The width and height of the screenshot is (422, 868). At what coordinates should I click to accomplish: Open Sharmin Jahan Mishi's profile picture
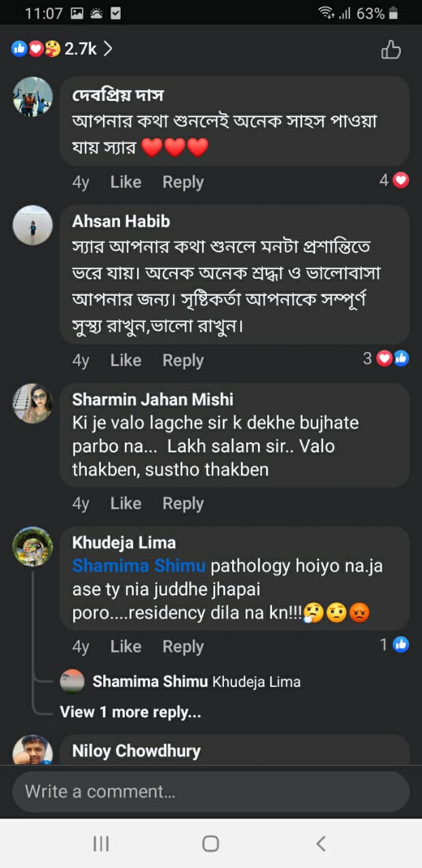33,403
